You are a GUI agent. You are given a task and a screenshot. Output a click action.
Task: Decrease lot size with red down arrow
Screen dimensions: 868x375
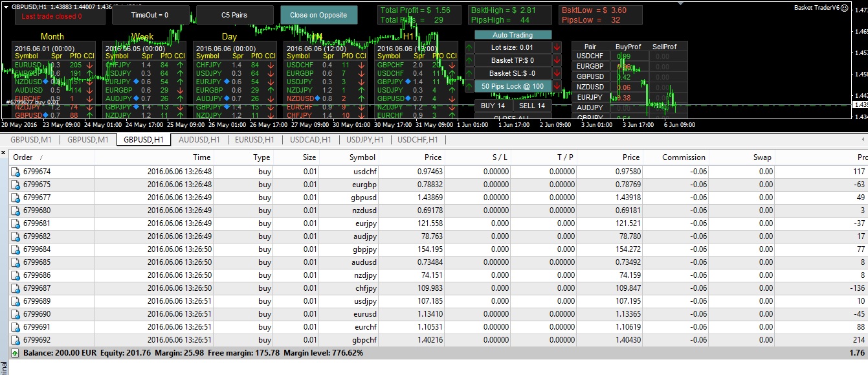coord(557,47)
